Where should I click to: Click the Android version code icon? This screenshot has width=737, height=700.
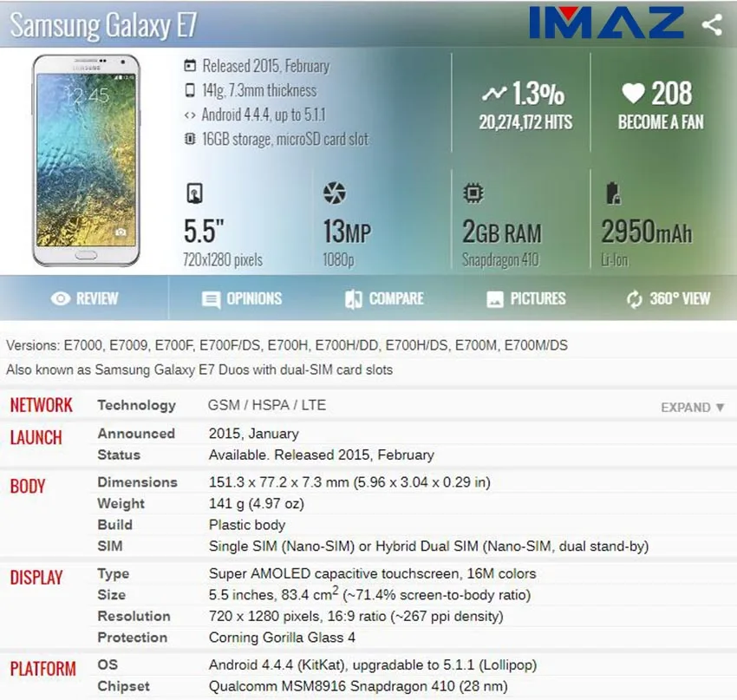point(189,115)
